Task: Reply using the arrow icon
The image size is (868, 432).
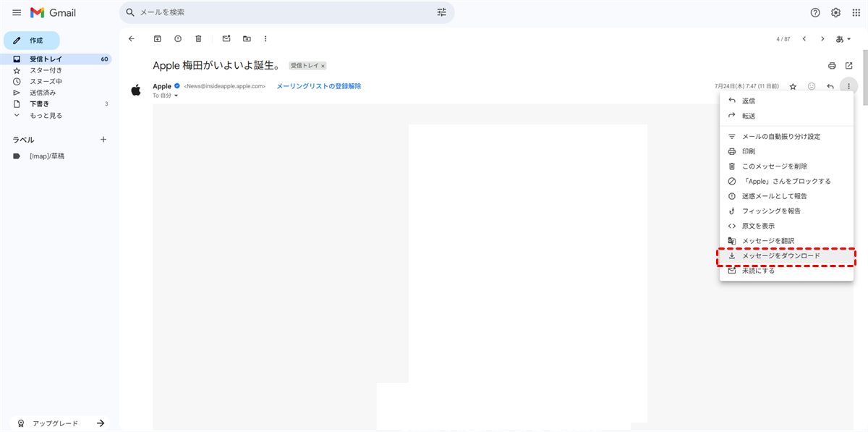Action: pyautogui.click(x=830, y=86)
